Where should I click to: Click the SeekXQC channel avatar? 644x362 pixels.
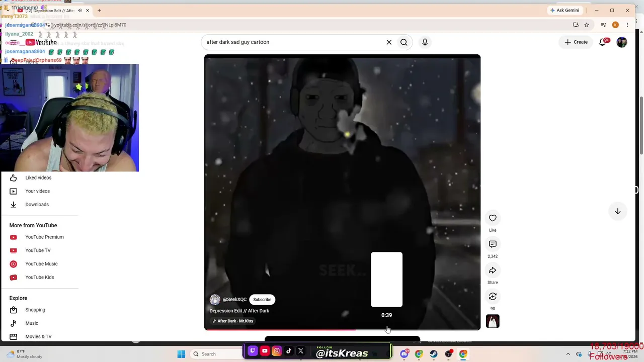point(215,300)
